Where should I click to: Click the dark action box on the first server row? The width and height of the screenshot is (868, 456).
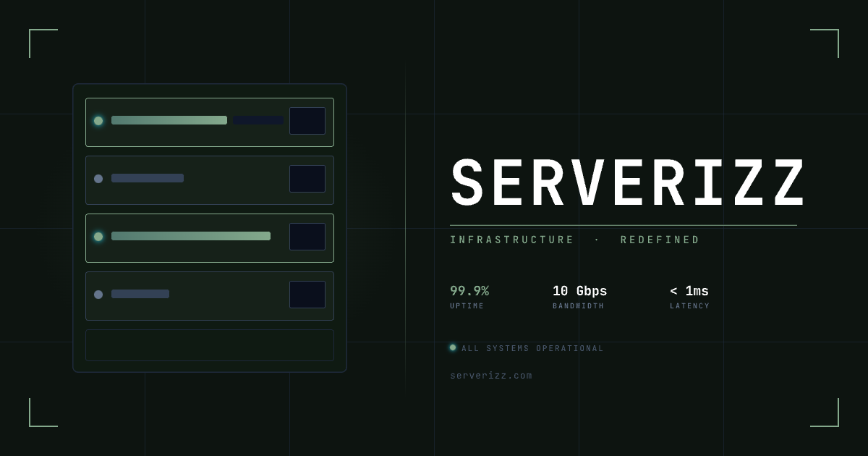click(307, 121)
